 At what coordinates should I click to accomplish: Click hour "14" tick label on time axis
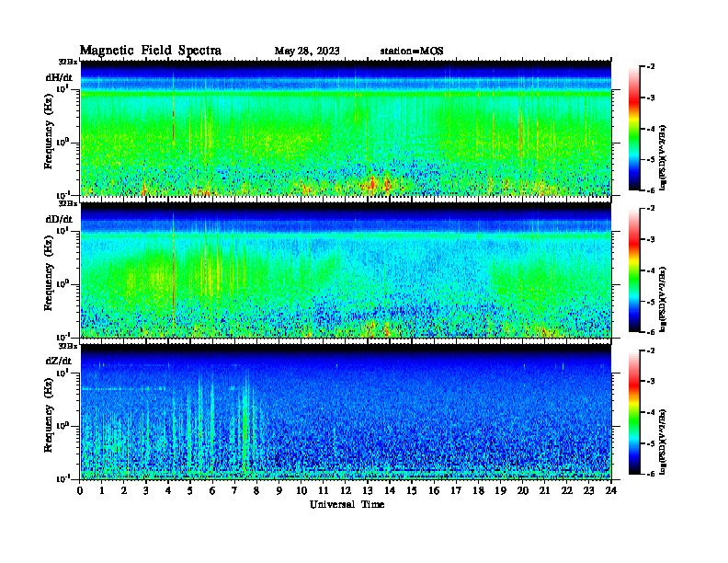coord(390,491)
